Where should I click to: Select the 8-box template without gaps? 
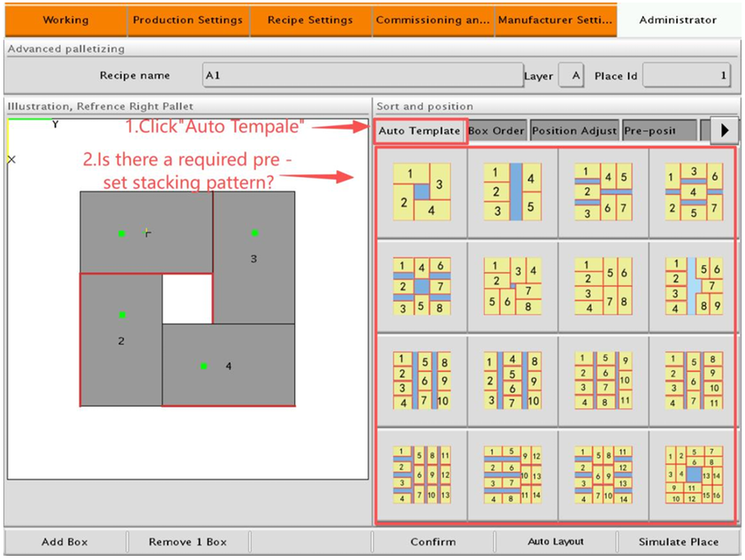point(603,286)
